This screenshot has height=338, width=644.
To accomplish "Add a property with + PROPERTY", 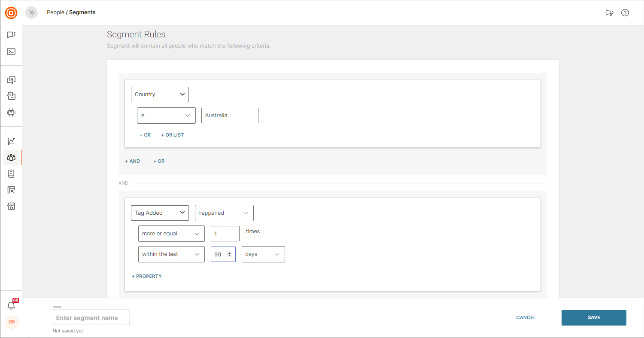I will tap(147, 276).
